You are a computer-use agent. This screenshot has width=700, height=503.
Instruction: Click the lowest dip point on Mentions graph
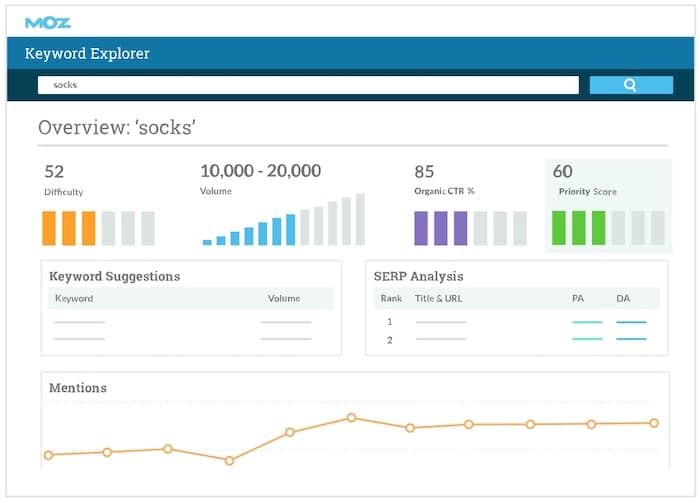pyautogui.click(x=229, y=461)
